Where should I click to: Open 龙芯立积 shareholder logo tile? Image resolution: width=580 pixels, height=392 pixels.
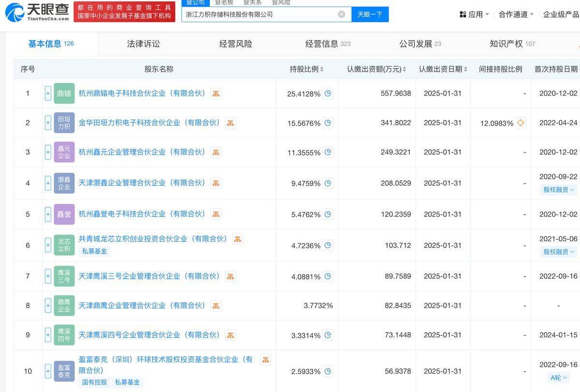[x=64, y=245]
